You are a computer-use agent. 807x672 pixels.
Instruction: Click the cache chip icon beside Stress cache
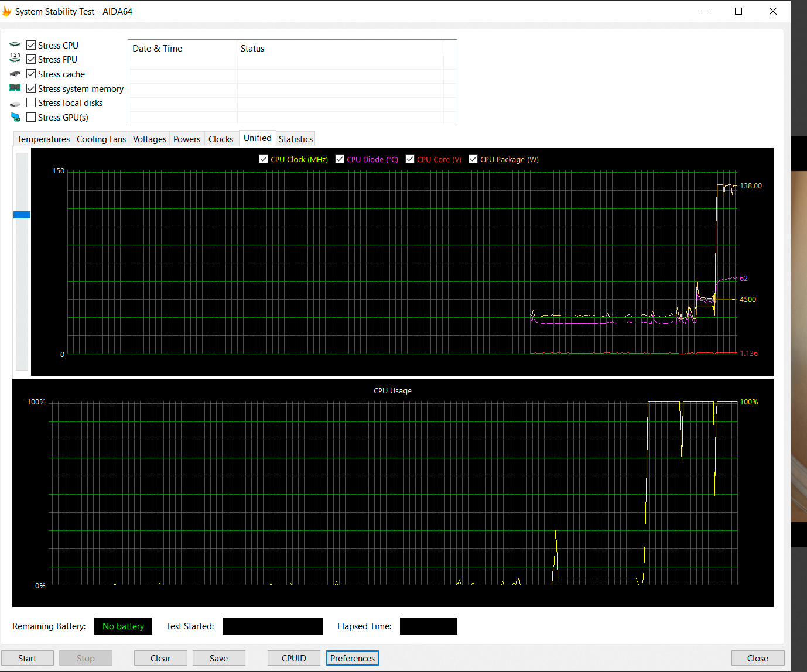(15, 74)
